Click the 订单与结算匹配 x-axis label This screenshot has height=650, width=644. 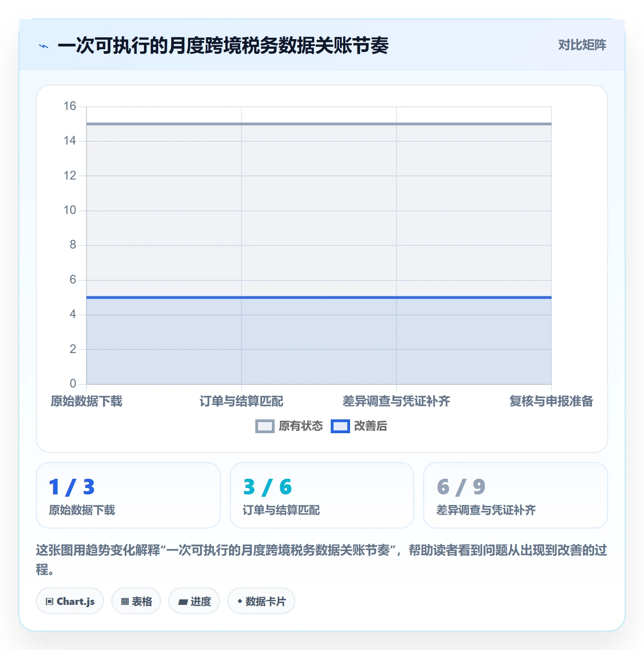tap(241, 401)
